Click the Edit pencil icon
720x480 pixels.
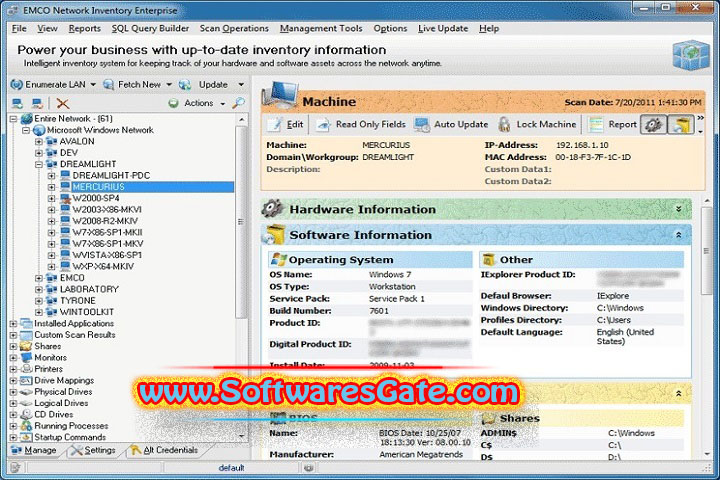pos(275,124)
